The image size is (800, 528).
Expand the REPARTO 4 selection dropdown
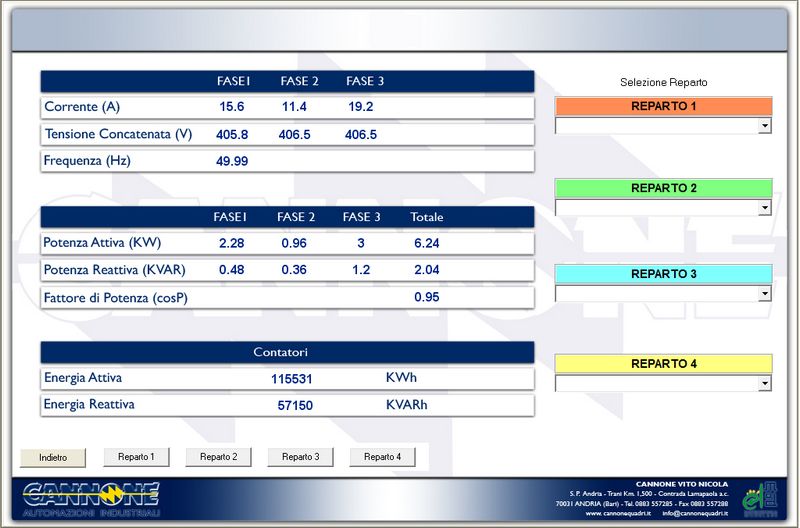(x=765, y=384)
